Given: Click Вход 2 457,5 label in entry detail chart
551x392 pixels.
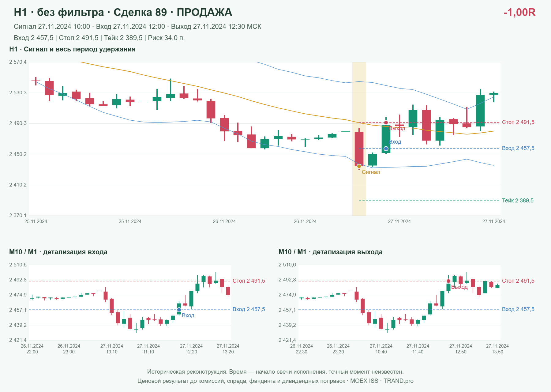Looking at the screenshot, I should (x=249, y=309).
